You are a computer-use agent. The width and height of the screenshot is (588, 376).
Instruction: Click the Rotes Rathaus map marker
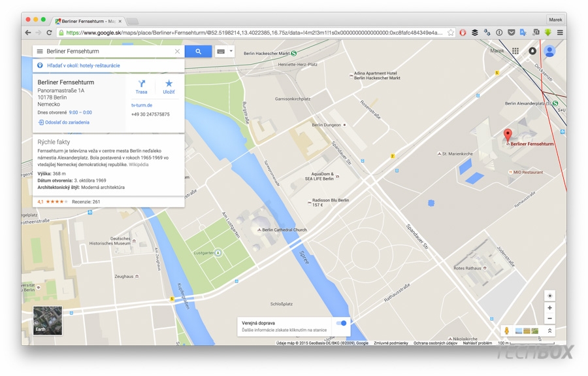tap(485, 268)
